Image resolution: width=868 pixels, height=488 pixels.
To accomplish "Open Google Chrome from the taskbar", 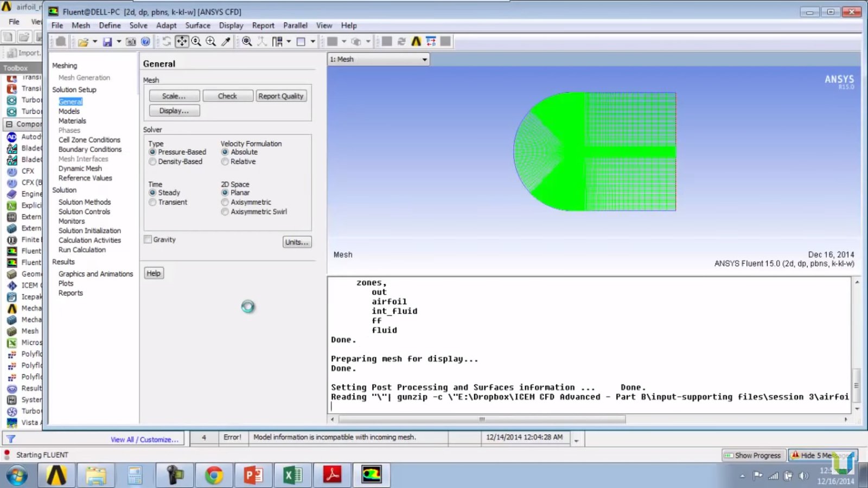I will point(214,476).
